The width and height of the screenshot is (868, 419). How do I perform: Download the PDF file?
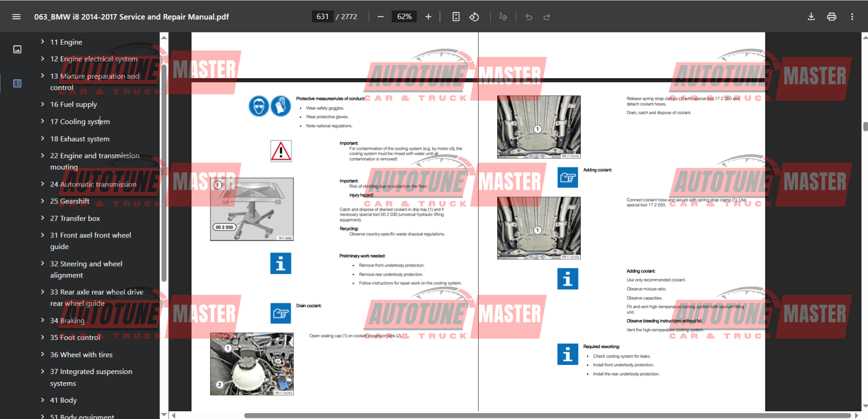point(811,17)
